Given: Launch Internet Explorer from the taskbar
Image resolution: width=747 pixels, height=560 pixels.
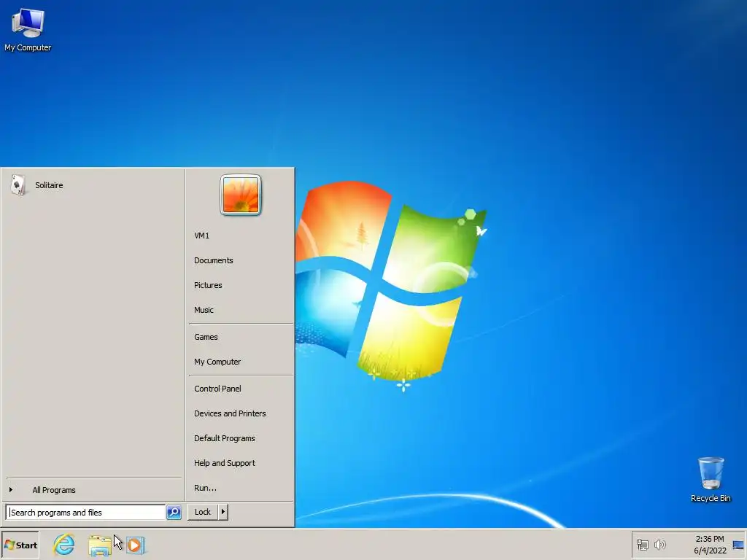Looking at the screenshot, I should (x=64, y=545).
